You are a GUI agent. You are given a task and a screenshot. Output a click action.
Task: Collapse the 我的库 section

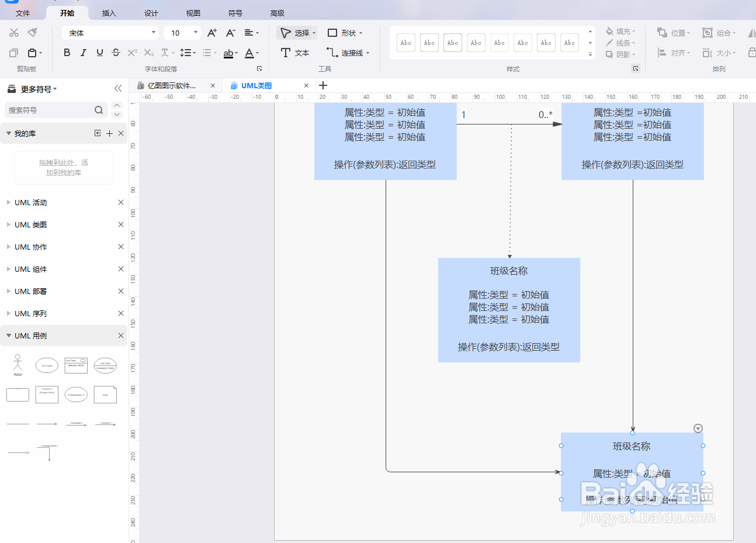[x=9, y=133]
